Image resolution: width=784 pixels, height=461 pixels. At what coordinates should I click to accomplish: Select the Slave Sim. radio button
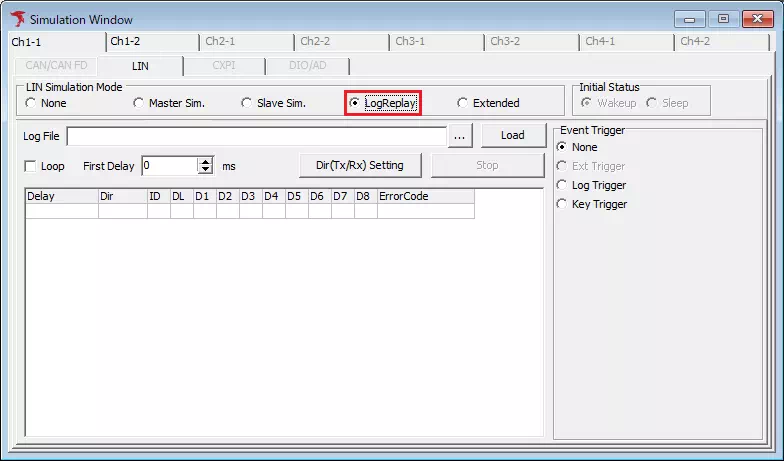click(247, 103)
